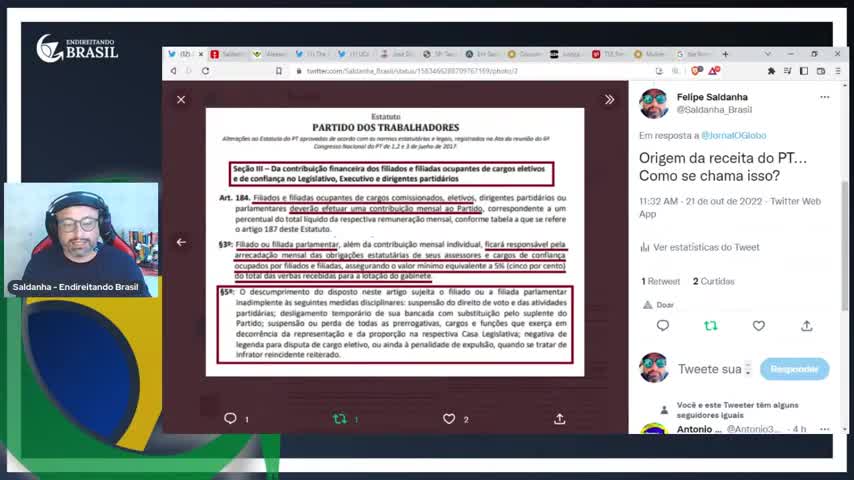Open the Felipe Saldanha profile name link

pyautogui.click(x=712, y=97)
